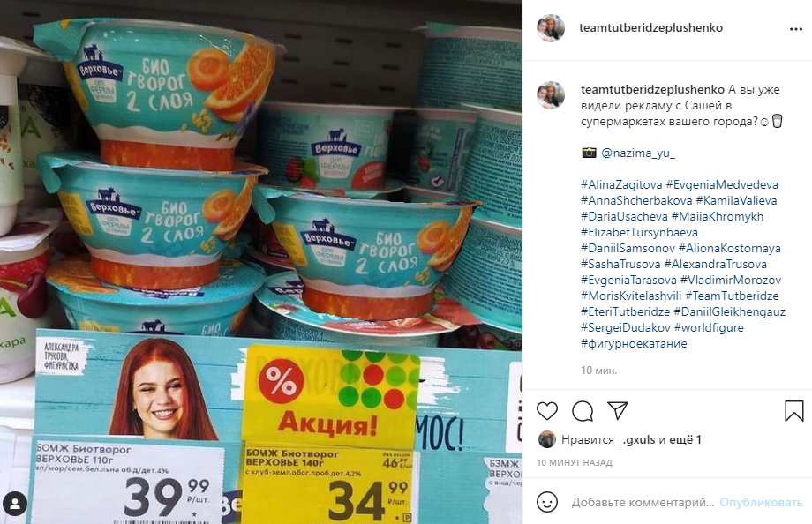This screenshot has height=524, width=812.
Task: Open teamtutberidzeplushenko username in the header
Action: pos(651,28)
